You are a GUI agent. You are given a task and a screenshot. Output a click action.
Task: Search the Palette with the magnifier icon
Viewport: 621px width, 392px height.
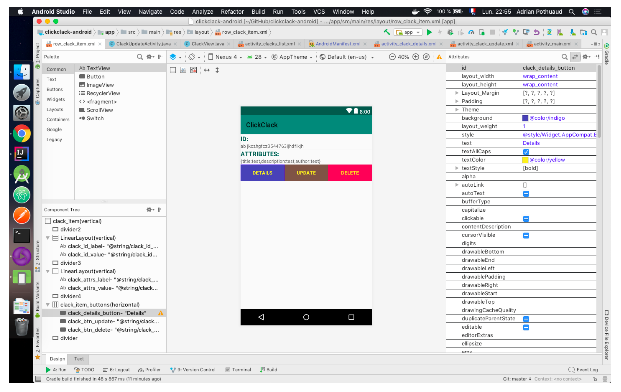(140, 57)
